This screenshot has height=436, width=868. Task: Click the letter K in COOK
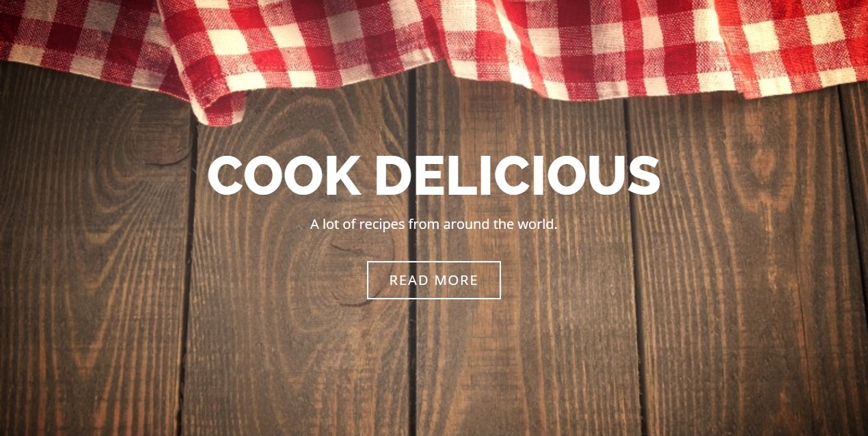point(344,176)
